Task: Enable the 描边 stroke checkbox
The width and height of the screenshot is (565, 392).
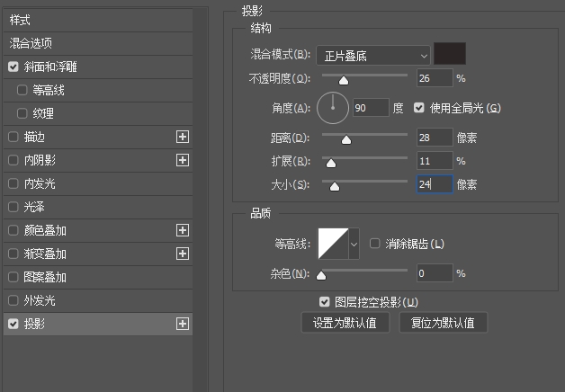Action: [13, 137]
